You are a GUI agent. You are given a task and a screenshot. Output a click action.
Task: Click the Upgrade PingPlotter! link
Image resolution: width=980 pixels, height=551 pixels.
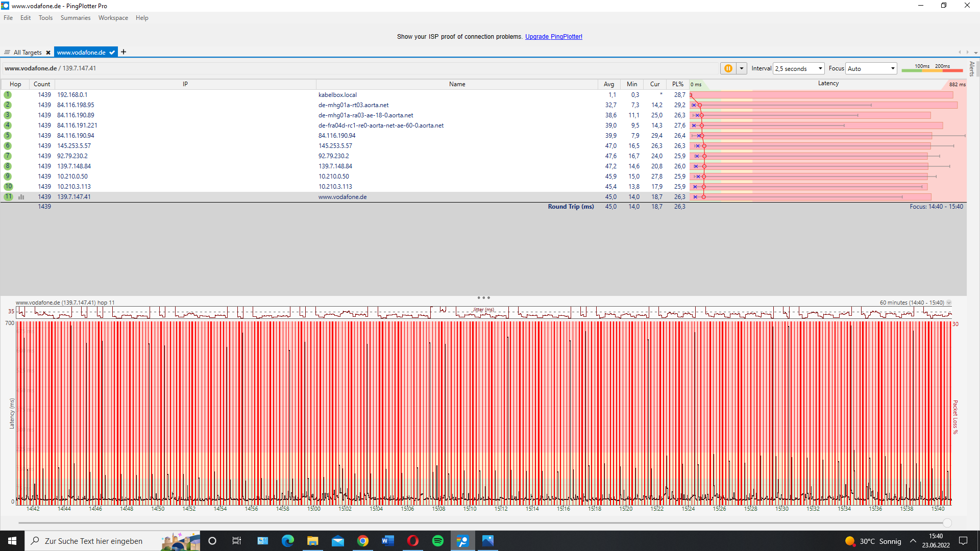tap(553, 37)
